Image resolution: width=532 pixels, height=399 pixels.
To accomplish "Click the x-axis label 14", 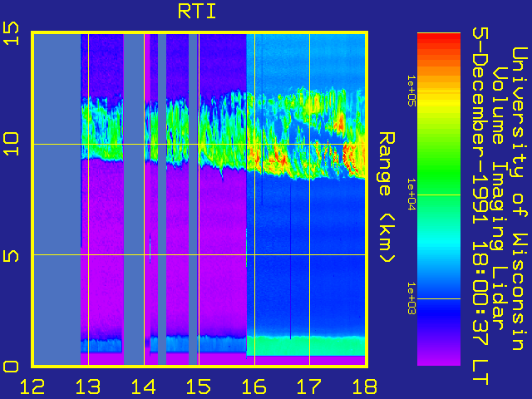I will [144, 387].
